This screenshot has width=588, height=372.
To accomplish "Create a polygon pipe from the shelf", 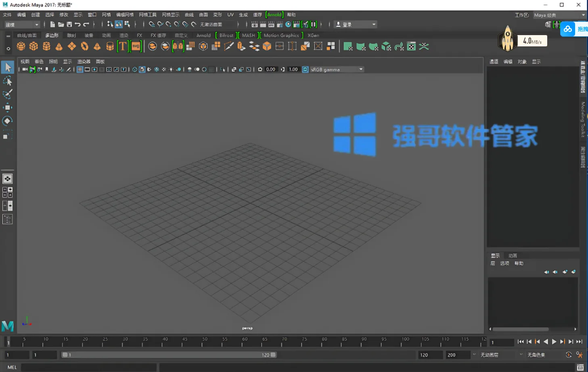I will tap(110, 46).
